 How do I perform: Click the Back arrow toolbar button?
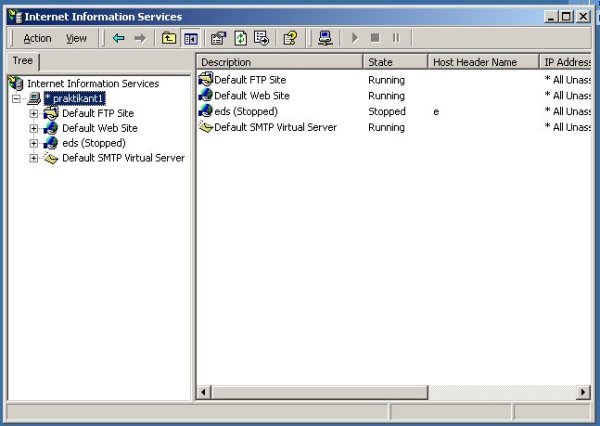pyautogui.click(x=119, y=38)
